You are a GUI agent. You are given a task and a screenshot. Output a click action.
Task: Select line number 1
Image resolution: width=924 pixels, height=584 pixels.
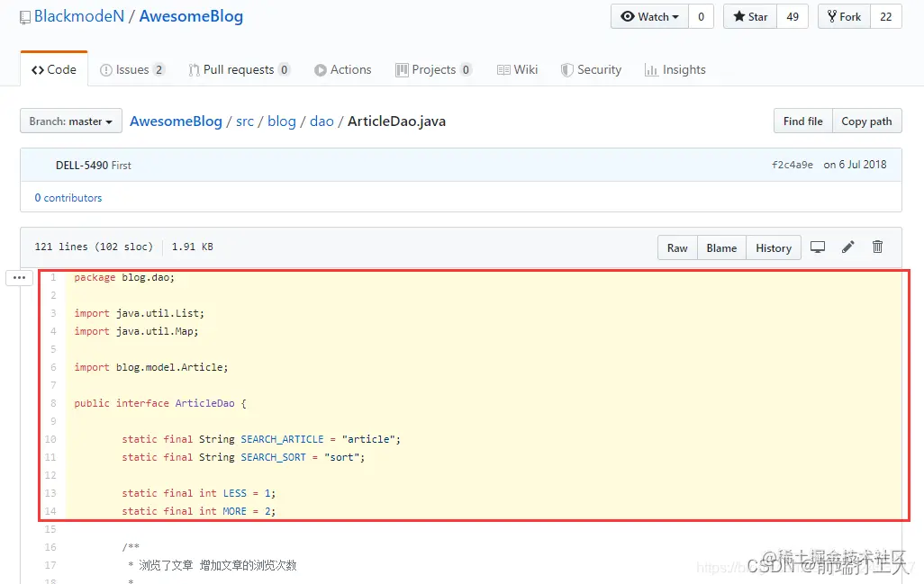coord(53,277)
